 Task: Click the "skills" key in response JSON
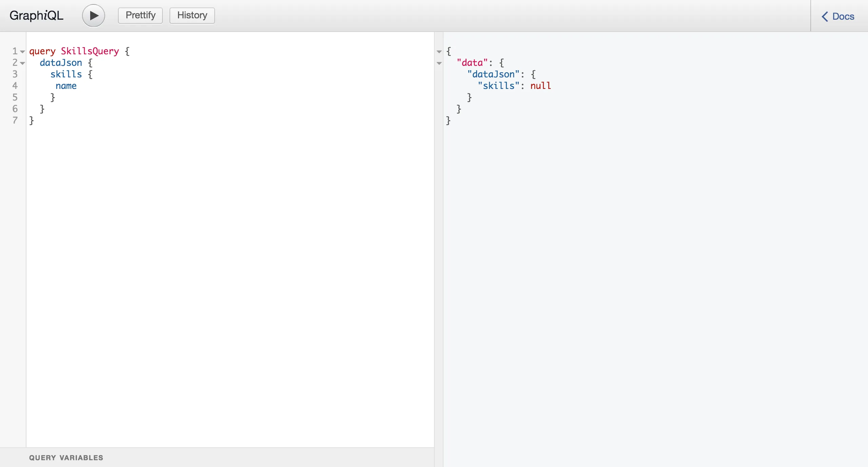pyautogui.click(x=498, y=86)
